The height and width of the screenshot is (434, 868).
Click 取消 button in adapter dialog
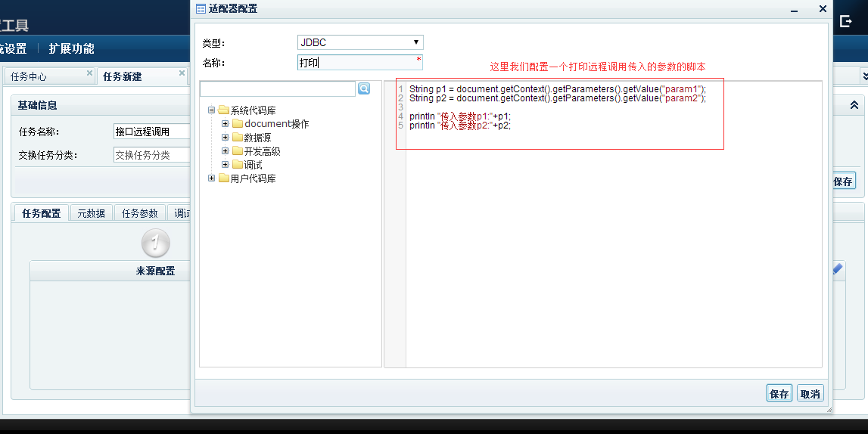(810, 394)
